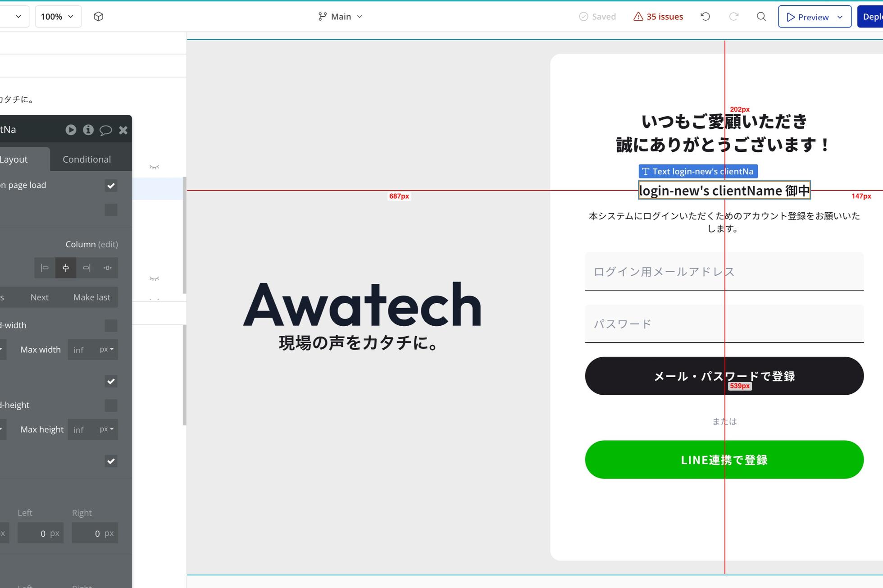Open the 100% zoom dropdown
The width and height of the screenshot is (883, 588).
[58, 17]
